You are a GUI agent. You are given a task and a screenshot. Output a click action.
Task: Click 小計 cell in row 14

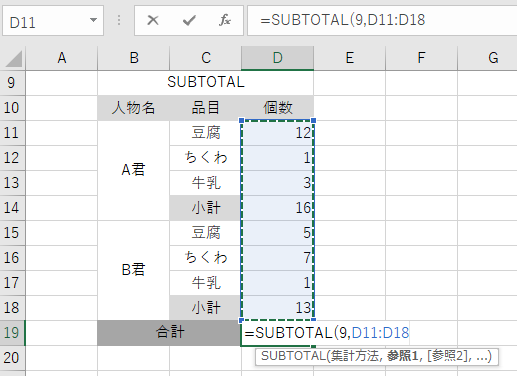(x=206, y=208)
